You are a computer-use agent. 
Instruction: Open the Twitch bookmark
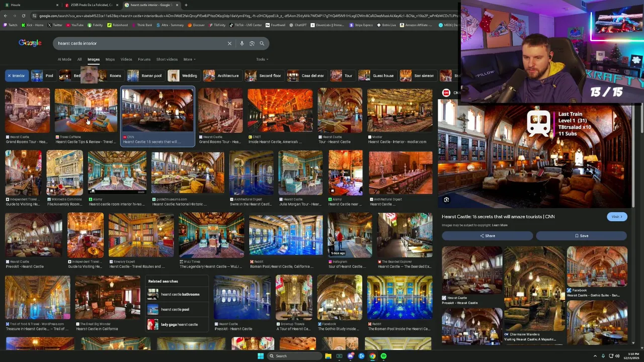[11, 25]
